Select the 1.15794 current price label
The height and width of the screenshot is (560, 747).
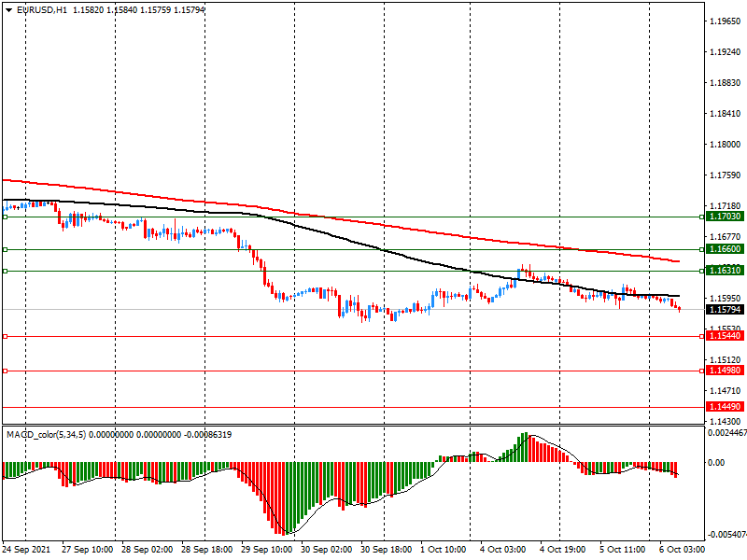coord(725,310)
